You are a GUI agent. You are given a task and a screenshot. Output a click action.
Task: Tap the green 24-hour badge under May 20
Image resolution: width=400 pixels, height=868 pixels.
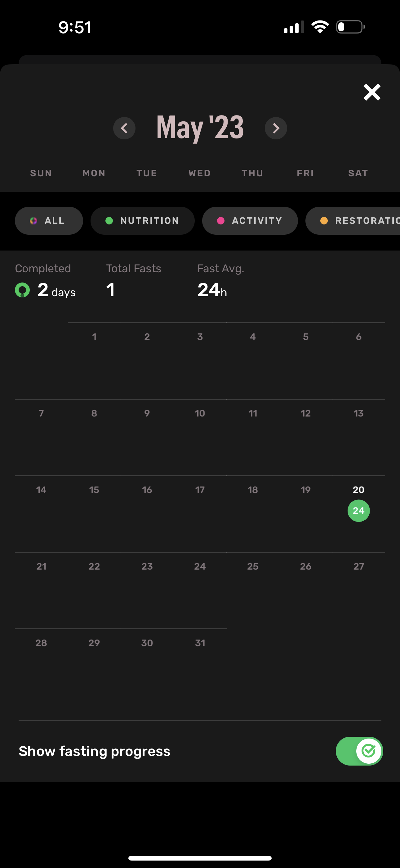(x=358, y=510)
